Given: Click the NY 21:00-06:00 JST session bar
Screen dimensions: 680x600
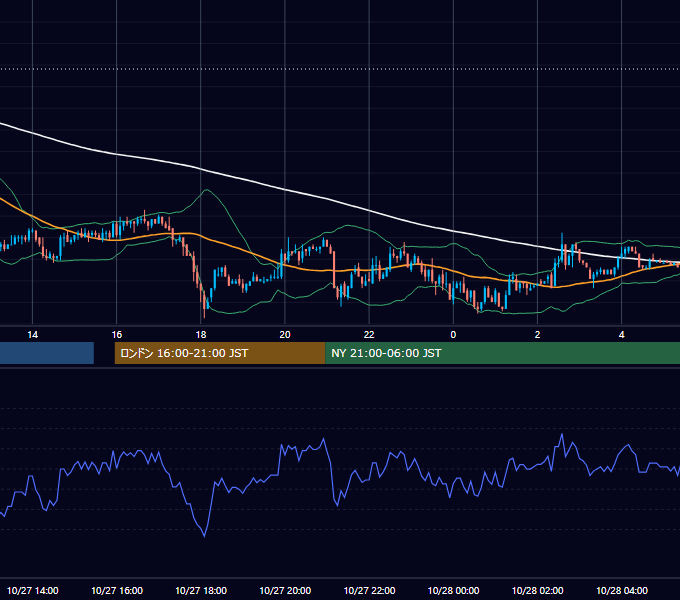Looking at the screenshot, I should coord(503,353).
